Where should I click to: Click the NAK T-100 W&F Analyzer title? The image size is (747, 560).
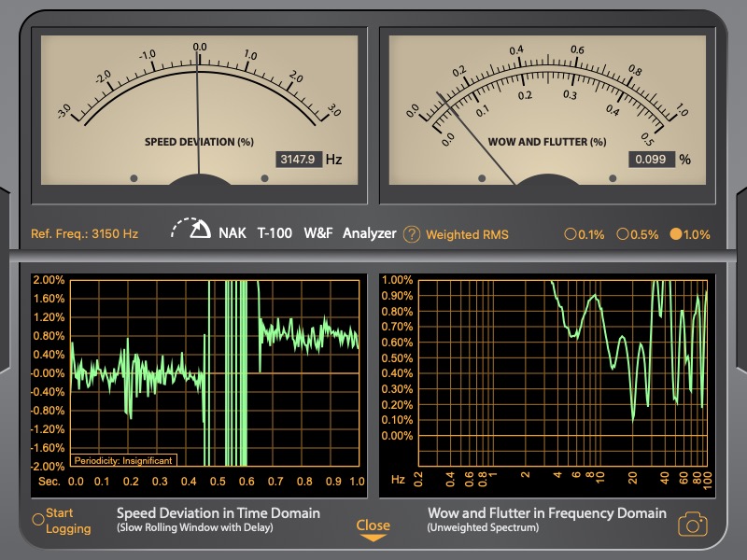pos(307,233)
